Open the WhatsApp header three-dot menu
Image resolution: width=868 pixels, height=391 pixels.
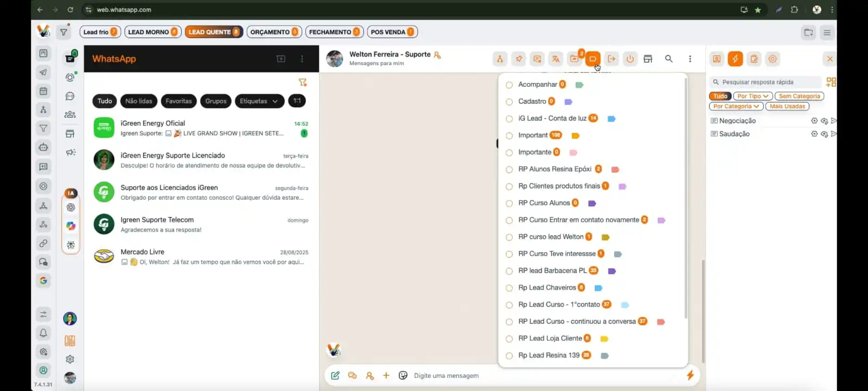pyautogui.click(x=302, y=59)
